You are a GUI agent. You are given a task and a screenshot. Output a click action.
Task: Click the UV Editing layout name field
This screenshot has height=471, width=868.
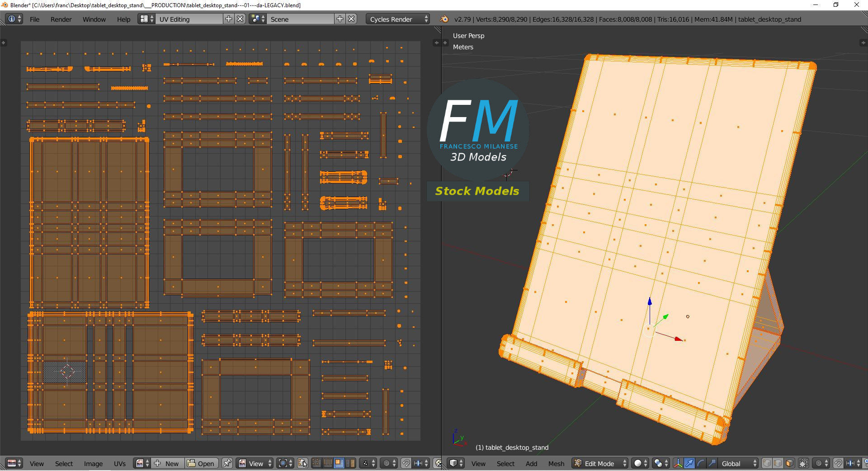point(189,19)
